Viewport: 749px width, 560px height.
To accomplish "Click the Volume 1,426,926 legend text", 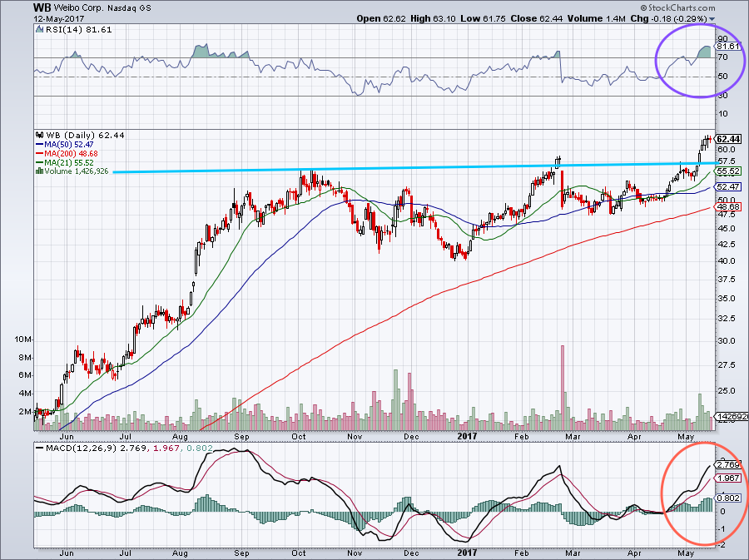I will pos(77,171).
